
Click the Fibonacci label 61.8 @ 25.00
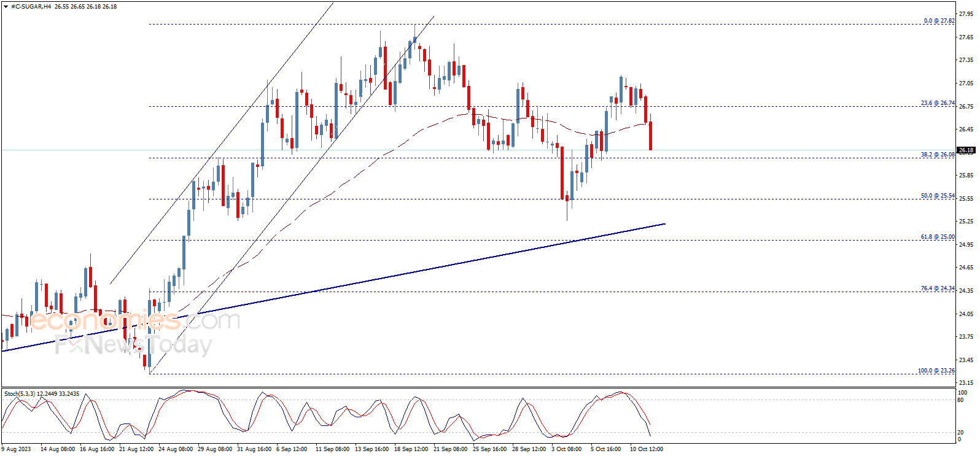938,237
